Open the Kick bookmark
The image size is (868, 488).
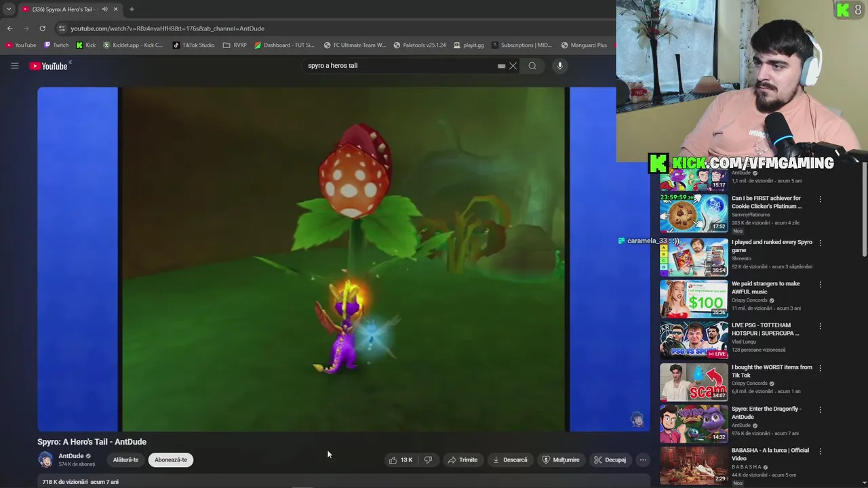pos(86,45)
